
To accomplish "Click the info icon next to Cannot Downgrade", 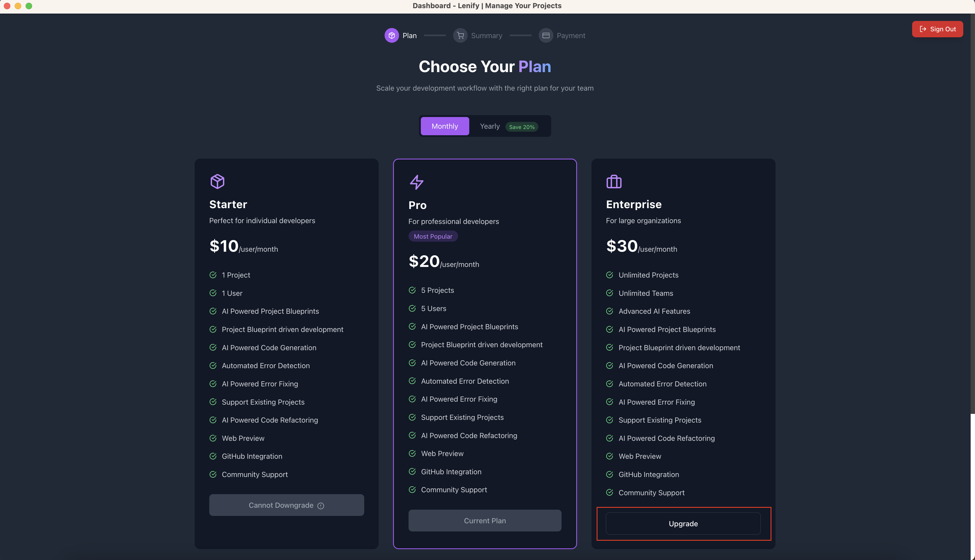I will 321,506.
